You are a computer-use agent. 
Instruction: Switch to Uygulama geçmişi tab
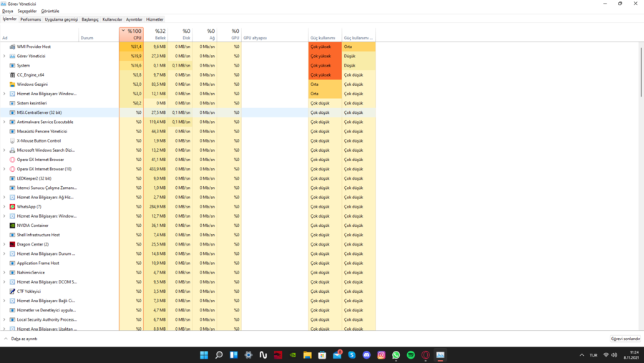62,19
